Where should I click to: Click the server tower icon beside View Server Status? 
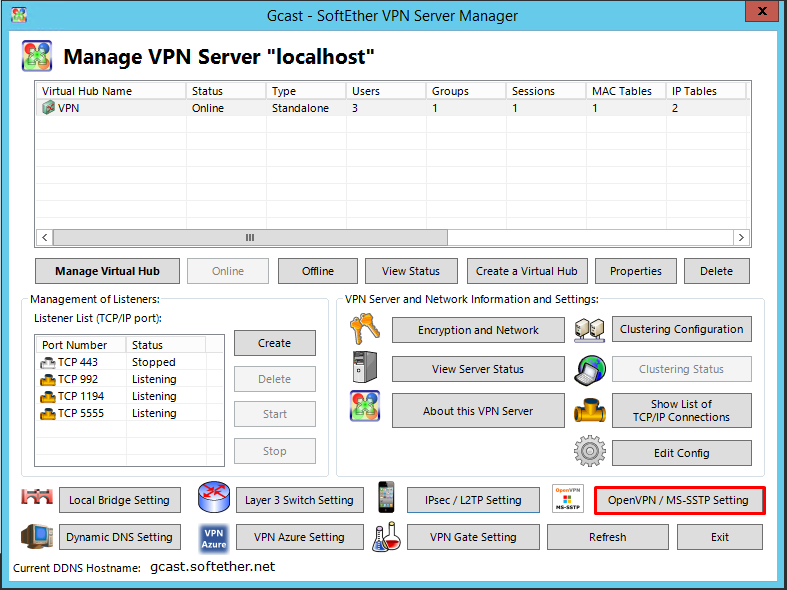(x=364, y=367)
